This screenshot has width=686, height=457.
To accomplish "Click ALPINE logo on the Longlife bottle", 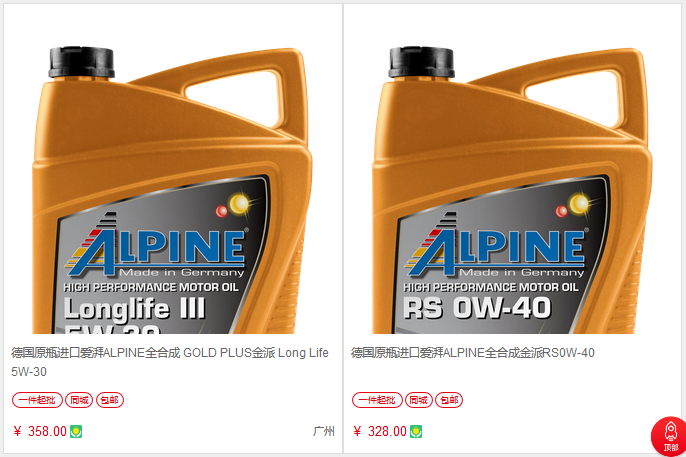I will (x=156, y=248).
